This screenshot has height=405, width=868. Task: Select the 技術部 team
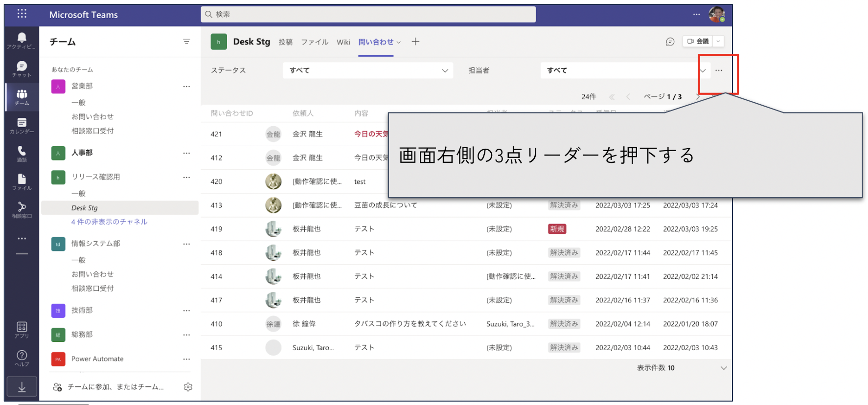click(x=82, y=310)
